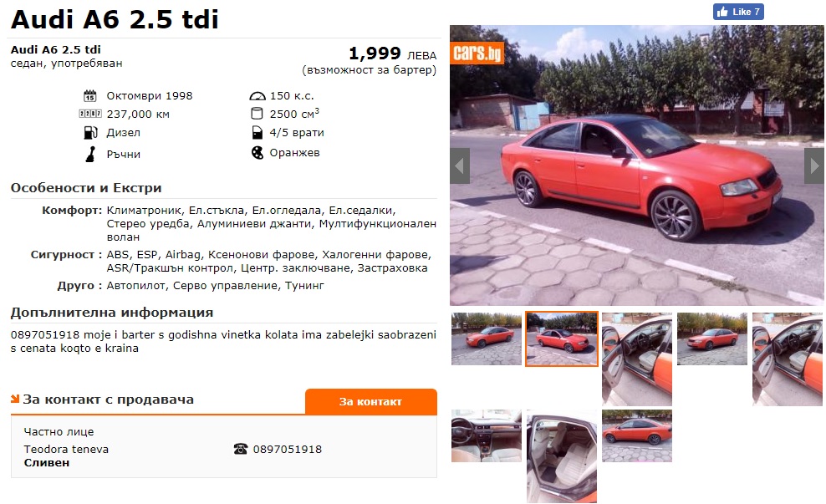
Task: Click the car door icon beside 4/5 врати
Action: pos(257,133)
